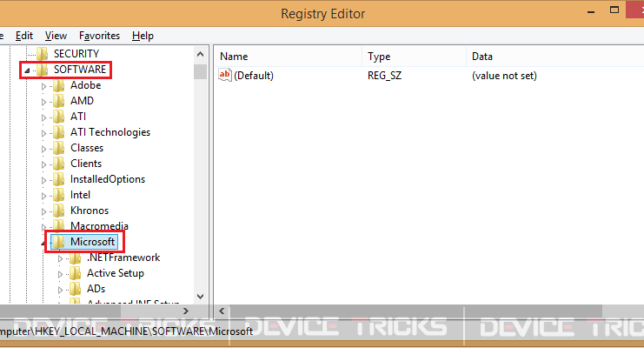This screenshot has height=348, width=644.
Task: Select the .NETFramework key label
Action: (123, 258)
